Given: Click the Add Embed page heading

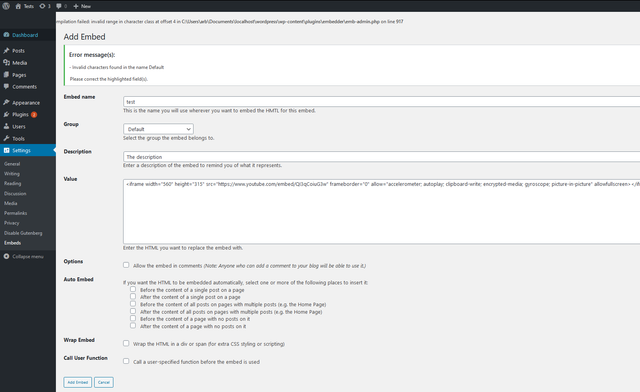Looking at the screenshot, I should [x=84, y=37].
